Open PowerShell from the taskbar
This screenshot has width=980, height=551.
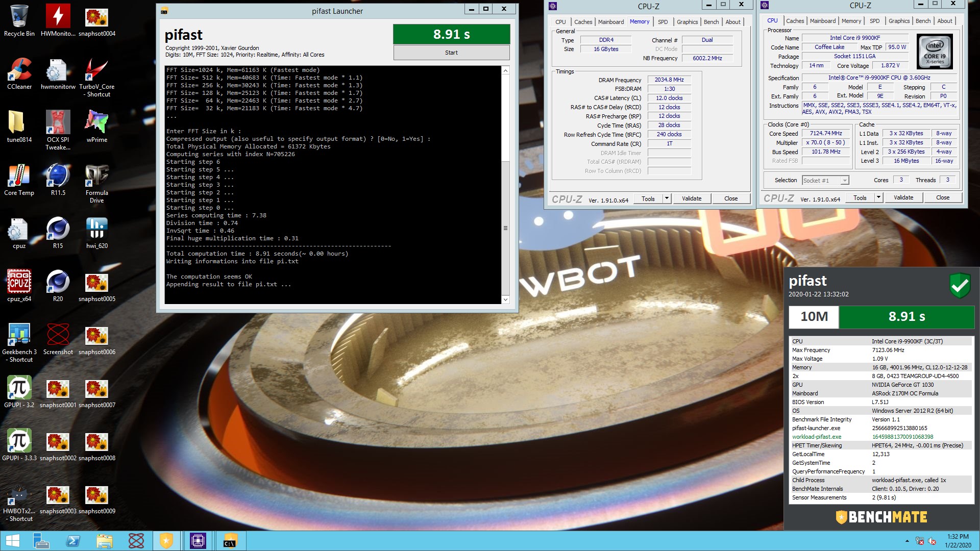73,541
